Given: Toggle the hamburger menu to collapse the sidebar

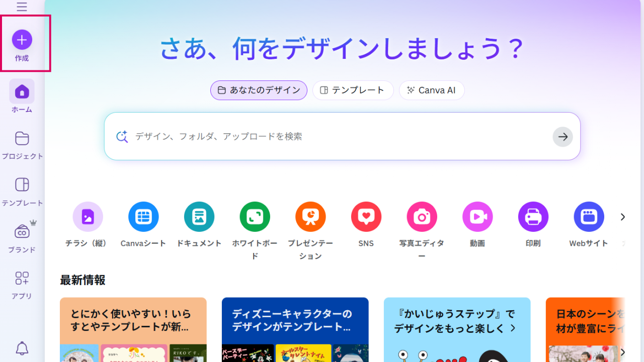Looking at the screenshot, I should point(22,7).
